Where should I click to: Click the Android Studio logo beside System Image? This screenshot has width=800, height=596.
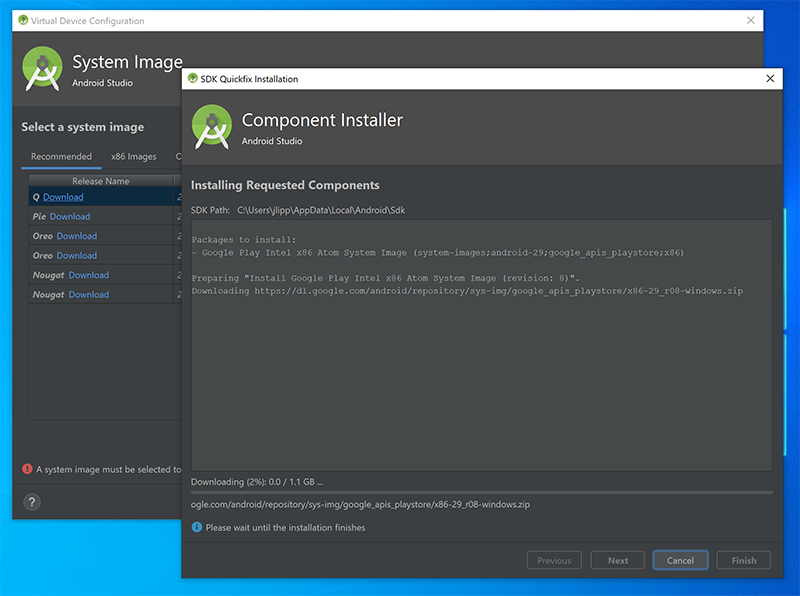pos(42,68)
